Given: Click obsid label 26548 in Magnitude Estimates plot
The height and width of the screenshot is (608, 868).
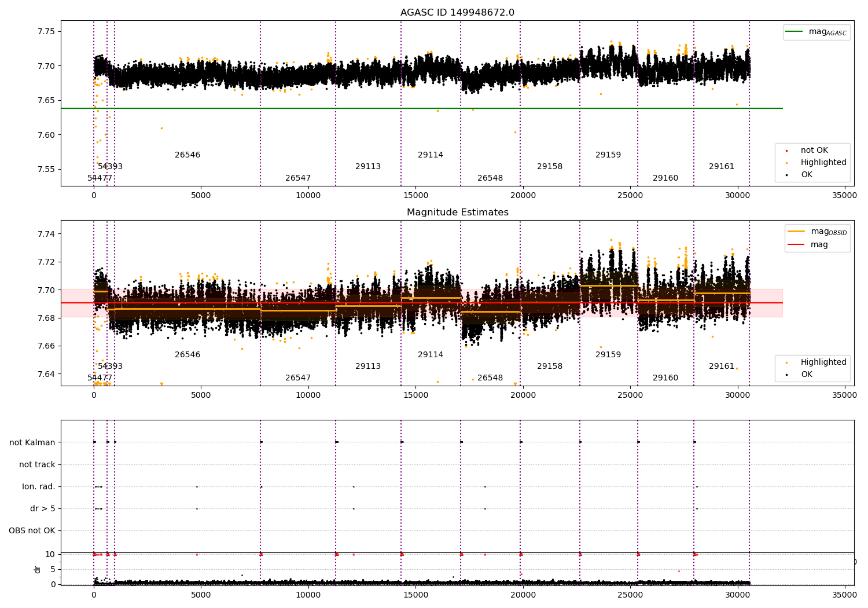Looking at the screenshot, I should pyautogui.click(x=490, y=378).
